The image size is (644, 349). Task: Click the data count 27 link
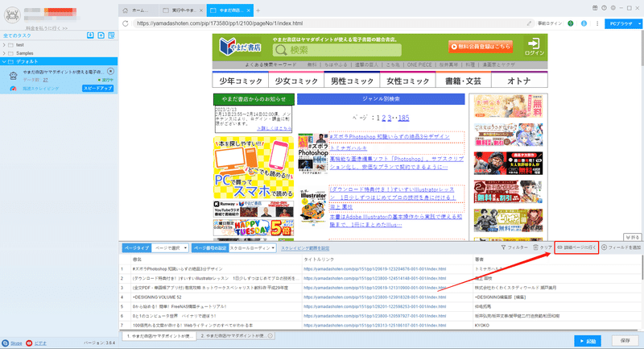(46, 80)
